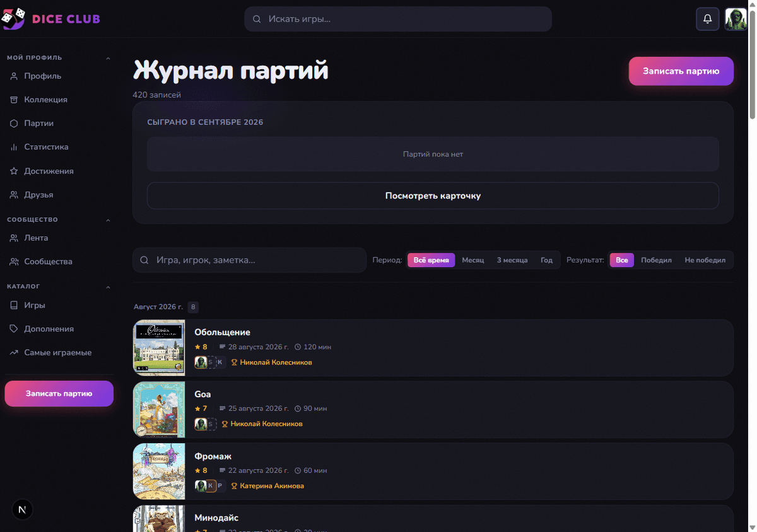Screen dimensions: 757x532
Task: Open the Goa cover thumbnail
Action: click(159, 409)
